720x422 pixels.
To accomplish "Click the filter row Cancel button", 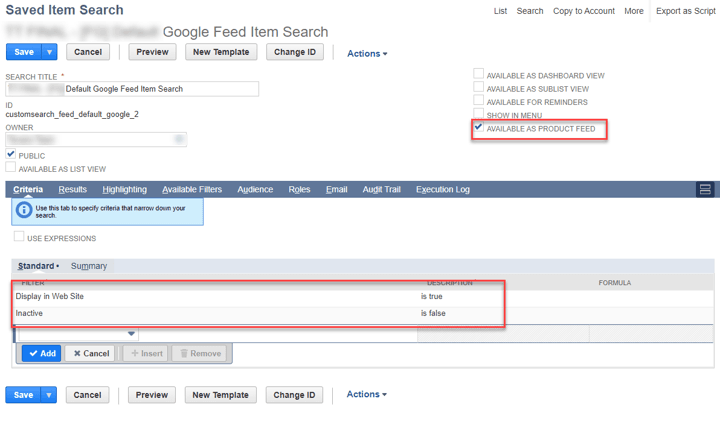I will coord(91,354).
